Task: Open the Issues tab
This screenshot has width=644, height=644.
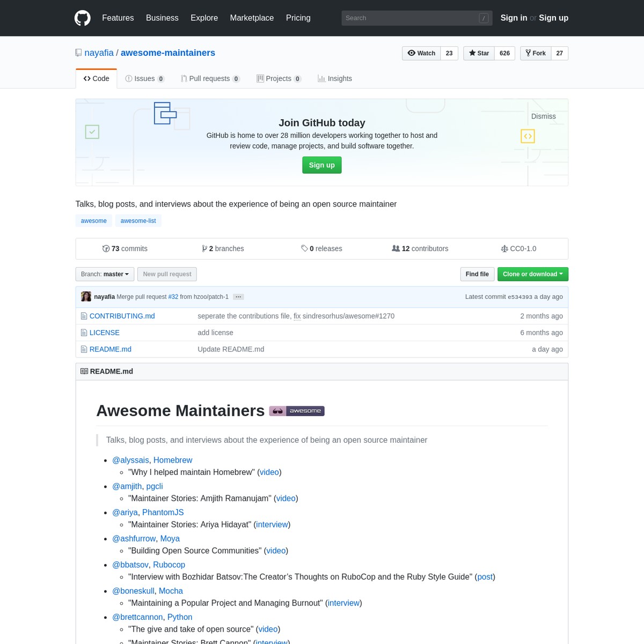Action: [x=145, y=78]
